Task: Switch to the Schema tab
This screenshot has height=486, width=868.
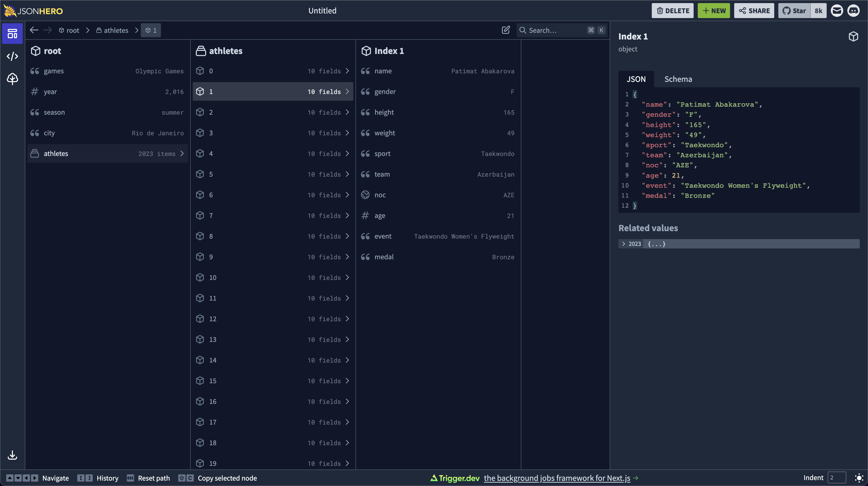Action: pyautogui.click(x=678, y=79)
